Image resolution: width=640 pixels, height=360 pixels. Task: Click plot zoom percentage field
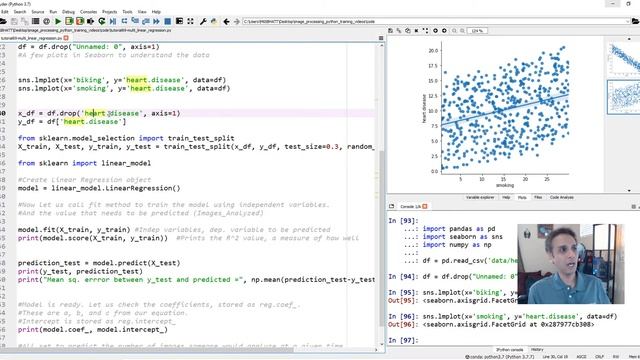[x=477, y=31]
